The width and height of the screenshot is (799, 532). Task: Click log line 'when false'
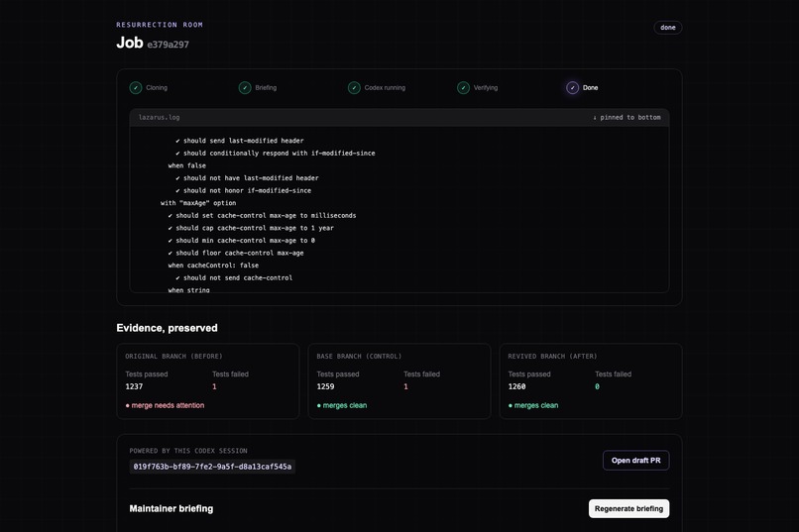tap(187, 165)
